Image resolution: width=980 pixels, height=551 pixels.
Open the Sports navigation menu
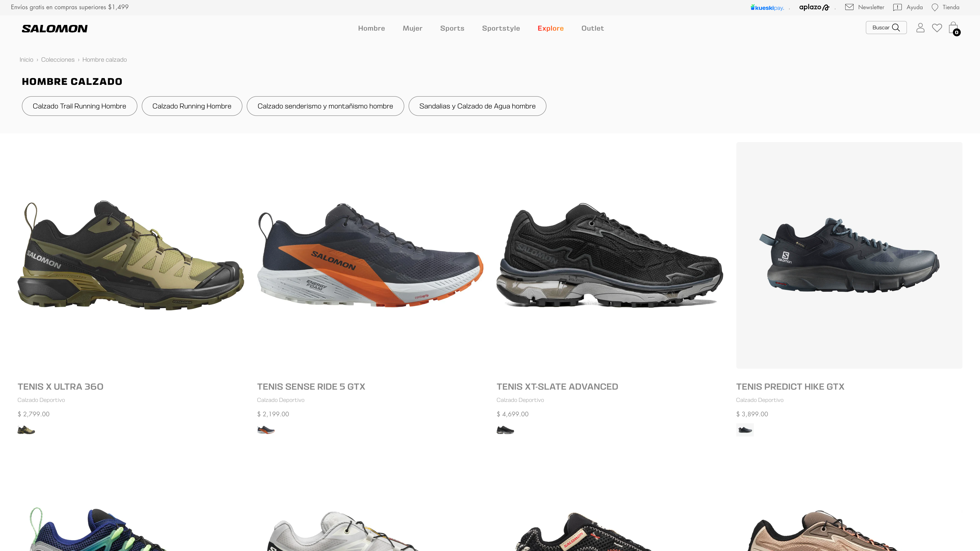[x=452, y=28]
